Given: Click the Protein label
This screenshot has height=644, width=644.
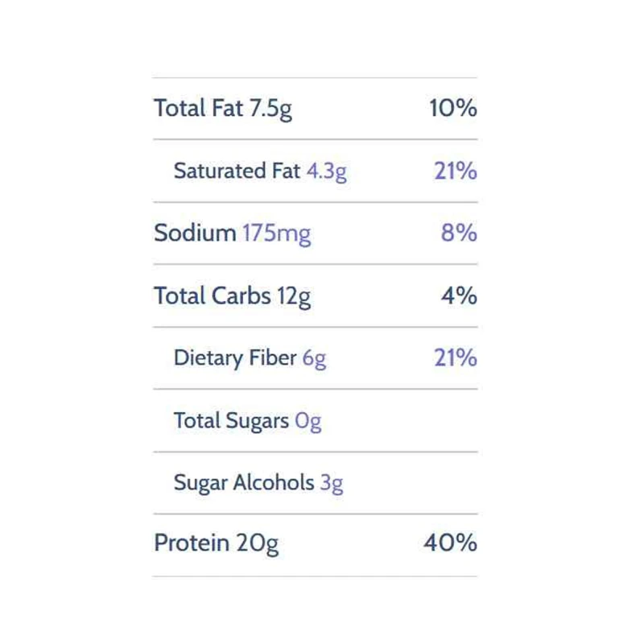Looking at the screenshot, I should coord(192,543).
